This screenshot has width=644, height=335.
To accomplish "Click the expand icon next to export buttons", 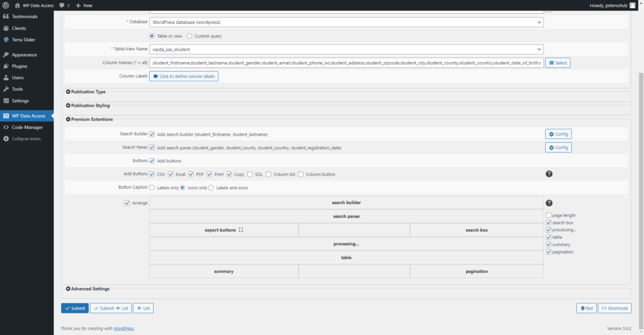I will pos(241,230).
